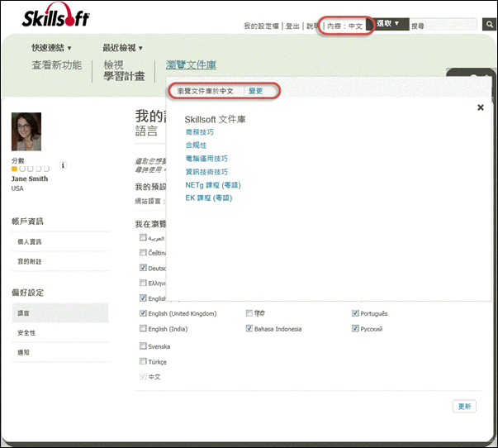Open the 最近檢視 dropdown
The image size is (498, 448).
click(122, 48)
